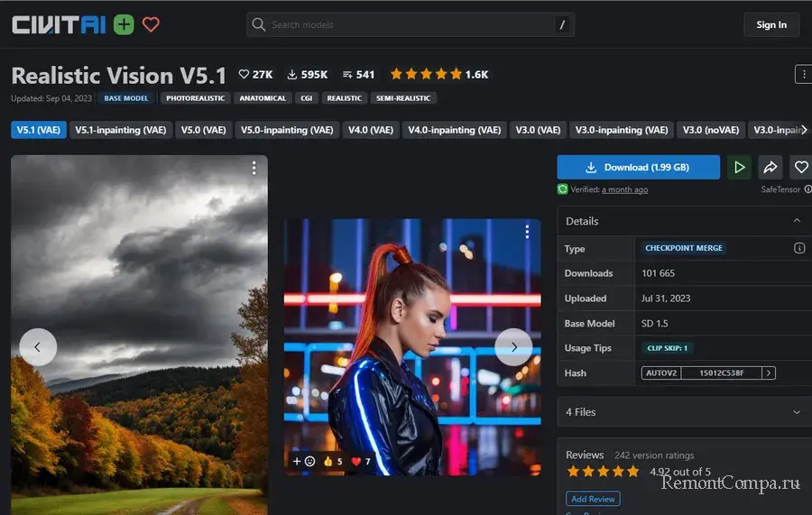Expand the 4 Files section
This screenshot has height=515, width=812.
(797, 412)
